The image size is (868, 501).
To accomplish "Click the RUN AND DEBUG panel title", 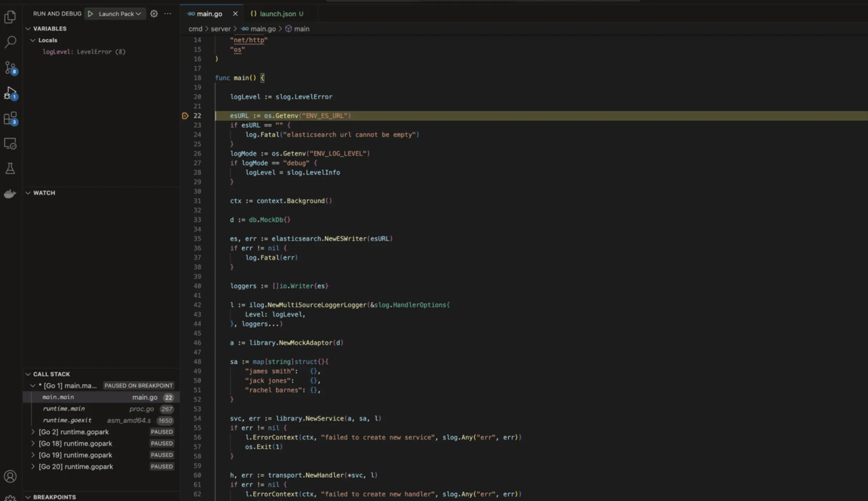I will (57, 14).
